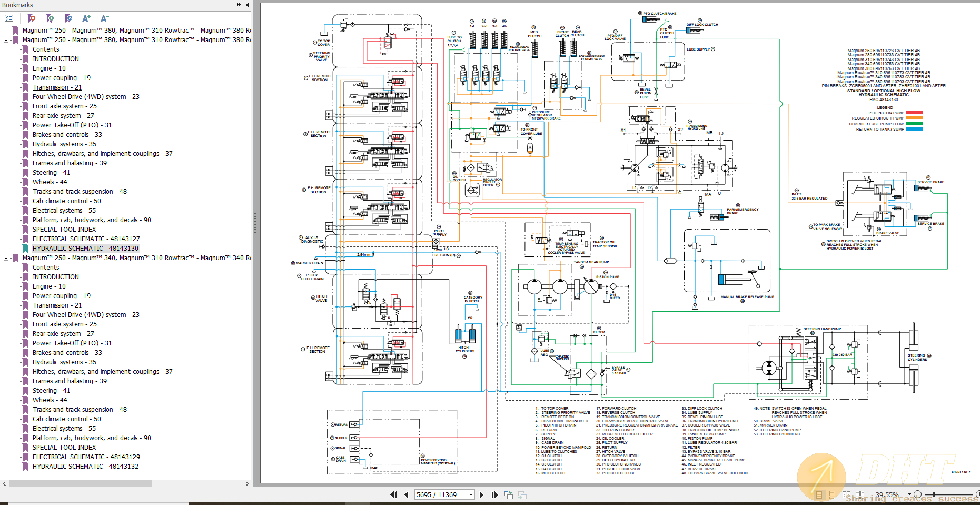980x505 pixels.
Task: Open the bookmark options checklist icon
Action: pyautogui.click(x=9, y=18)
